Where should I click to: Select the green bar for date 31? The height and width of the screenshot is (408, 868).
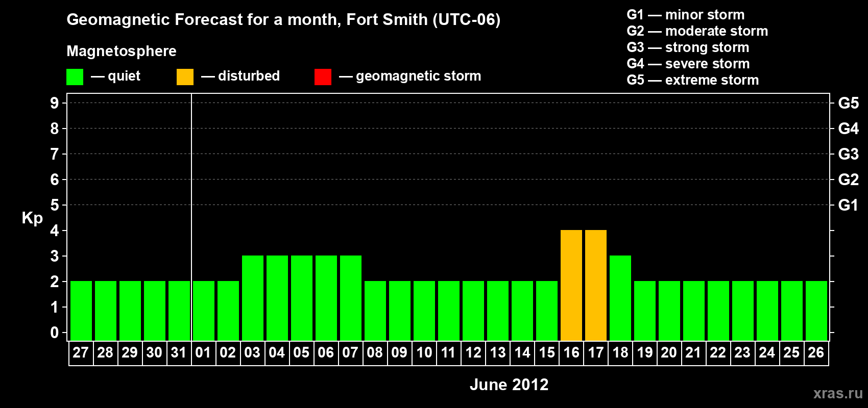179,311
